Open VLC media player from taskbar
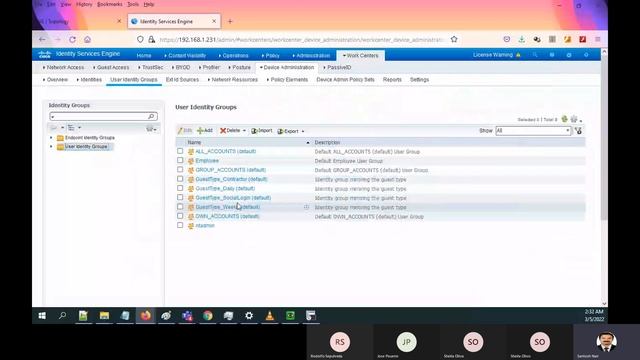This screenshot has width=640, height=360. pyautogui.click(x=269, y=316)
